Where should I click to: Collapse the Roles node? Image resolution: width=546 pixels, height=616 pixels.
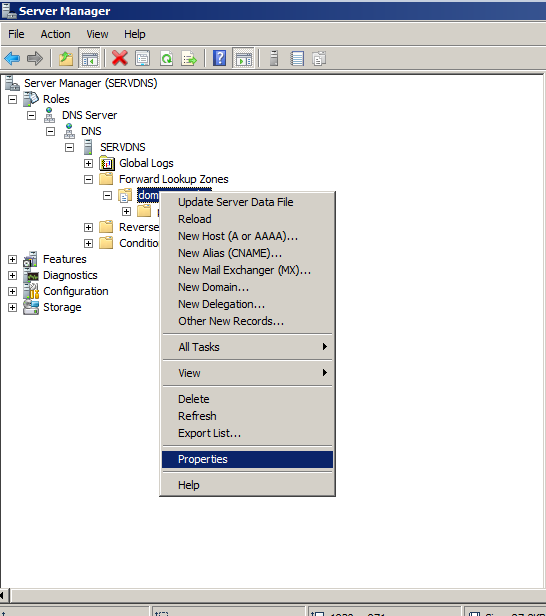(x=13, y=99)
